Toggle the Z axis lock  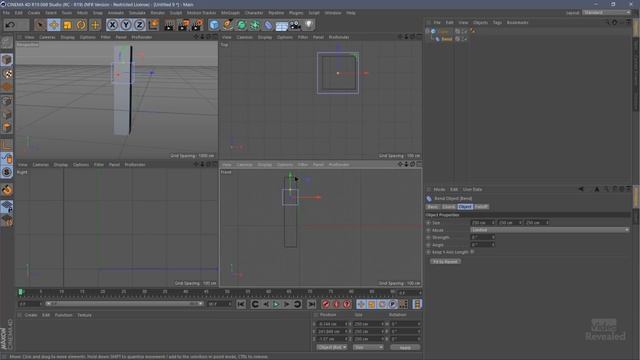tap(140, 25)
